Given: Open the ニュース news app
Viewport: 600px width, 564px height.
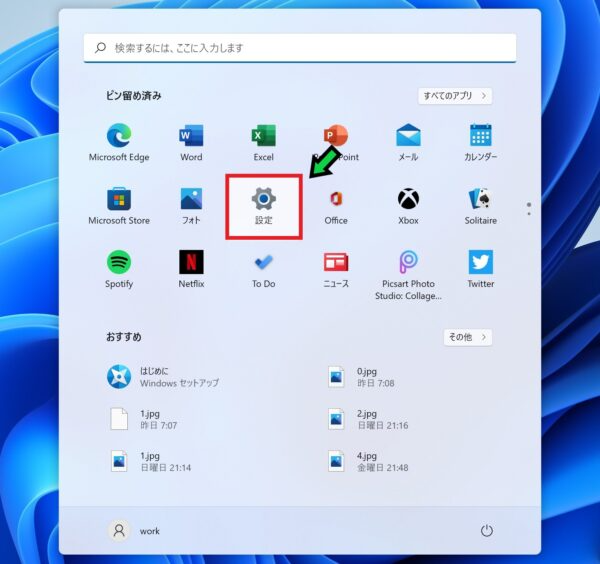Looking at the screenshot, I should point(336,269).
